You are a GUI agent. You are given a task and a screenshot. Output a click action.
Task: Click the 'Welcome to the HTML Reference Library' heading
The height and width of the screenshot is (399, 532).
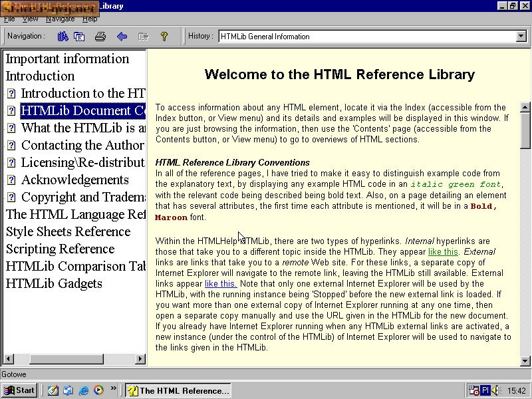coord(340,74)
